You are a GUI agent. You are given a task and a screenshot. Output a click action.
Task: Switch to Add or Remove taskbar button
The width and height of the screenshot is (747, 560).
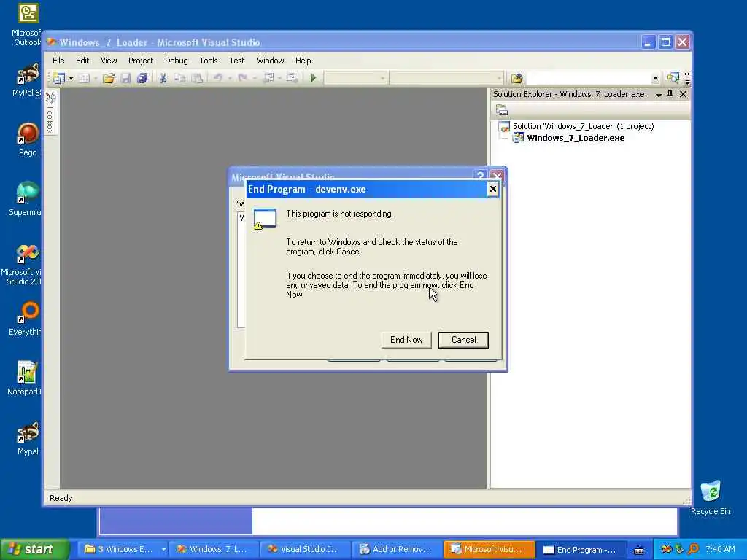[397, 550]
